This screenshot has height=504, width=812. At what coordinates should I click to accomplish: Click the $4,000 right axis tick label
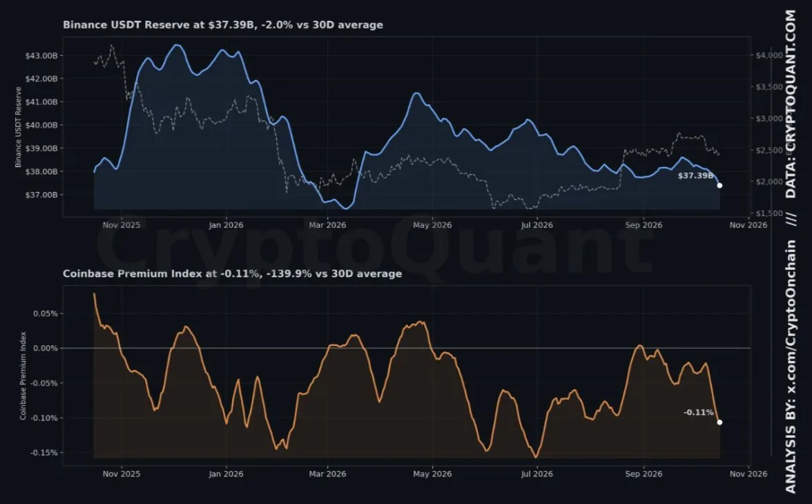click(769, 55)
